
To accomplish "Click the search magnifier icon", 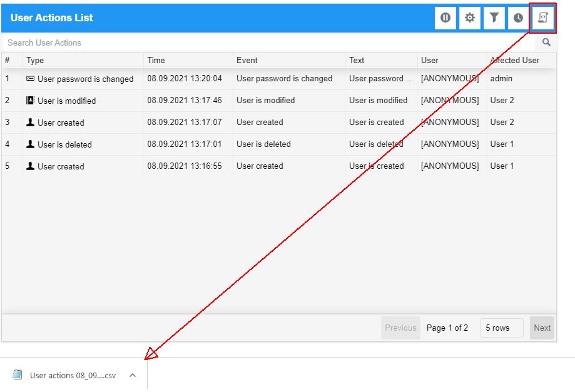I will [546, 43].
